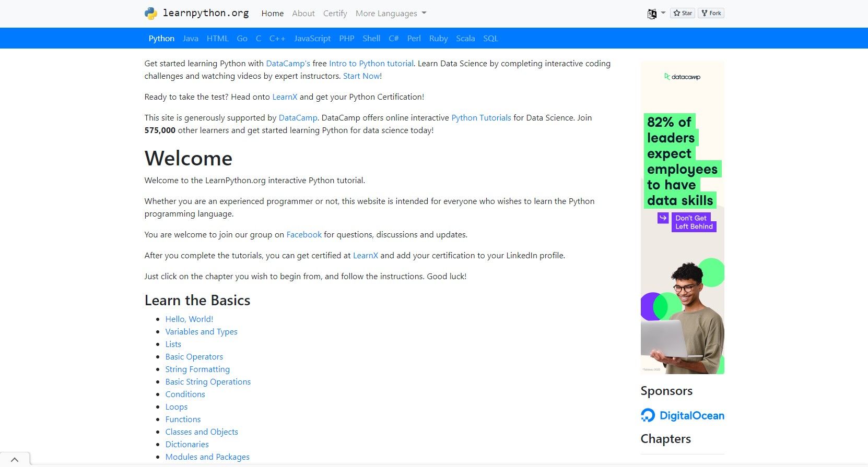Click the DataCamp link in the supported-by sentence
This screenshot has height=467, width=868.
pos(298,118)
